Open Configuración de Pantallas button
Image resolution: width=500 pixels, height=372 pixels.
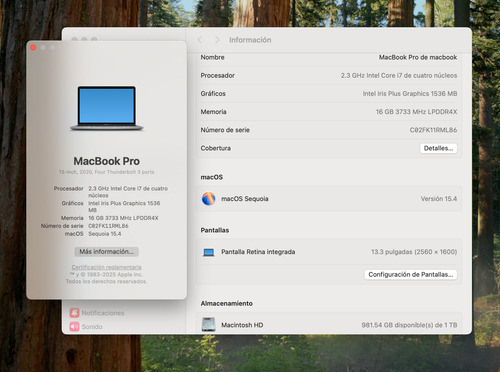click(x=410, y=275)
